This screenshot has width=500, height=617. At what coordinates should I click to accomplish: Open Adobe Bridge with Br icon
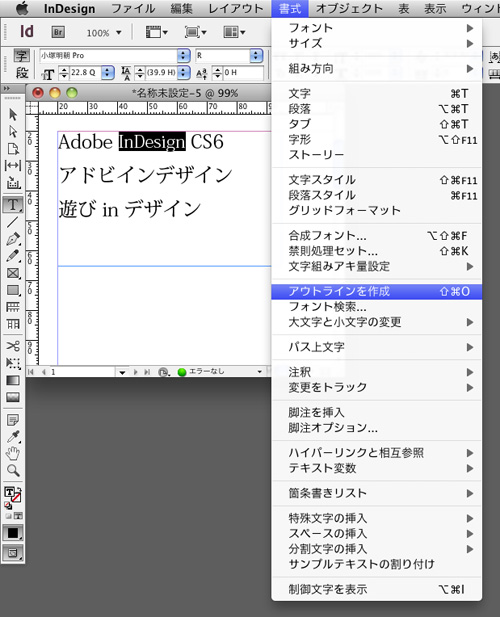(x=58, y=32)
